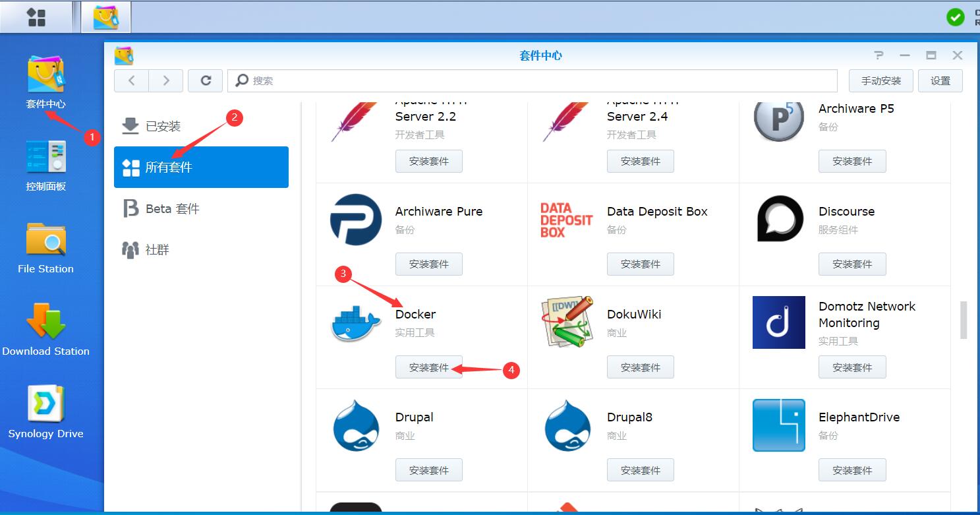The width and height of the screenshot is (980, 515).
Task: Install the Archiware P5 package
Action: click(x=852, y=161)
